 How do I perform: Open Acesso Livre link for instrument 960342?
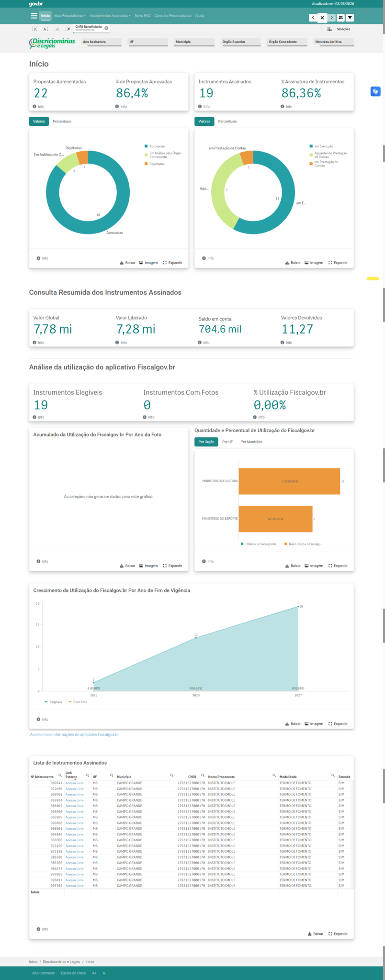pyautogui.click(x=75, y=783)
